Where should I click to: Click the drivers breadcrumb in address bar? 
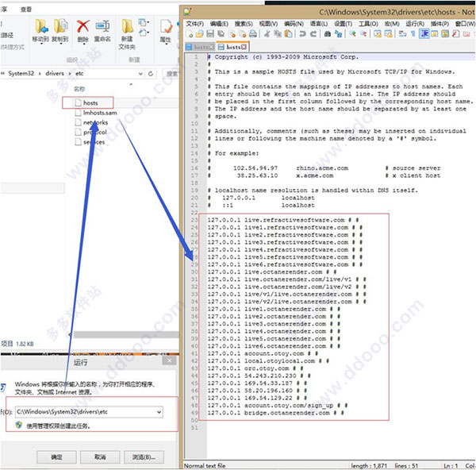pyautogui.click(x=55, y=74)
